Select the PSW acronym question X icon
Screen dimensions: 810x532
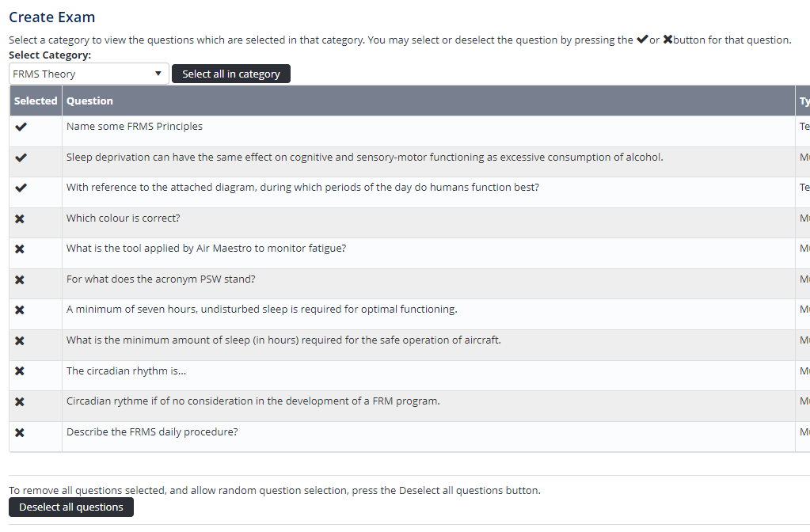pyautogui.click(x=20, y=279)
